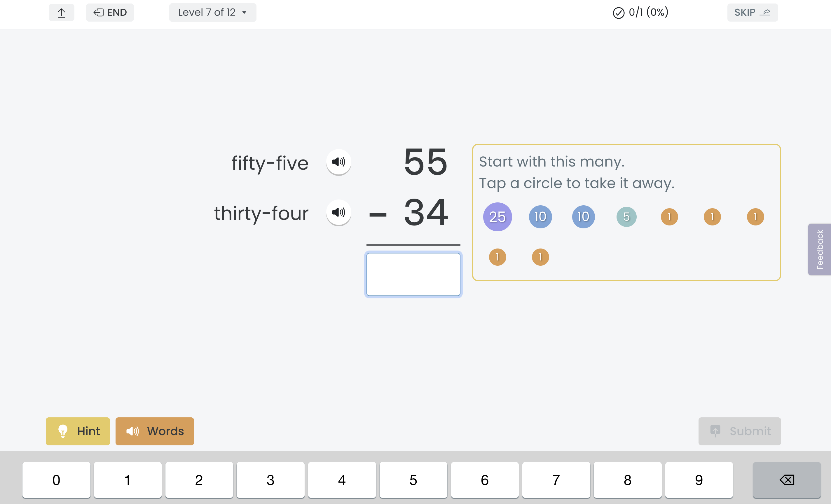Image resolution: width=831 pixels, height=504 pixels.
Task: Click the Words audio button
Action: pos(155,431)
